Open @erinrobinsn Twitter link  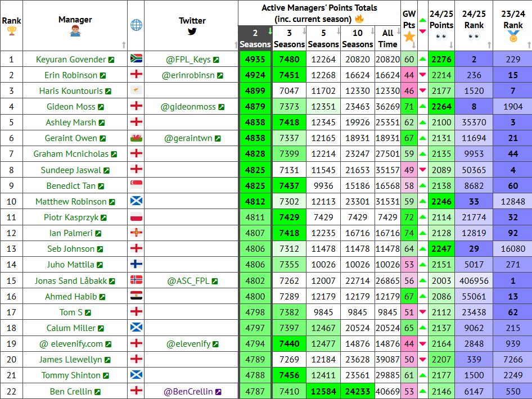coord(192,75)
